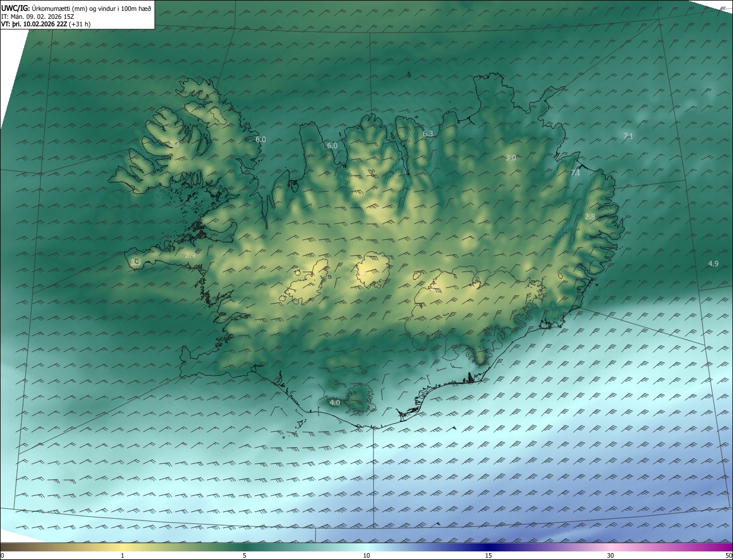Viewport: 733px width, 560px height.
Task: Select the "5" tick label on the colour scale
Action: coord(245,555)
